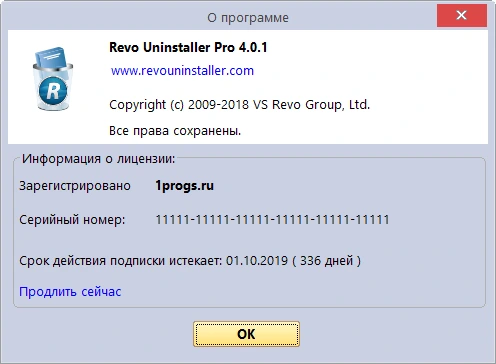The image size is (496, 364).
Task: Click the О программе title bar text
Action: [x=248, y=18]
